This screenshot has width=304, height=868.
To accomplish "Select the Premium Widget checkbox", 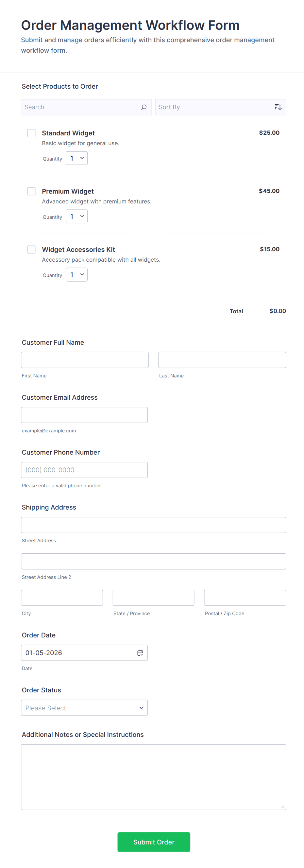I will pyautogui.click(x=31, y=191).
